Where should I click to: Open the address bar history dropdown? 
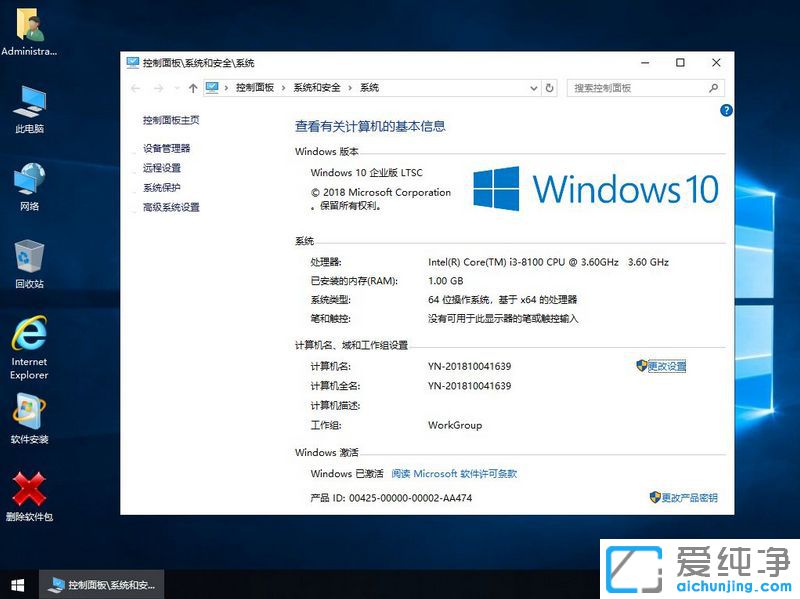tap(532, 87)
